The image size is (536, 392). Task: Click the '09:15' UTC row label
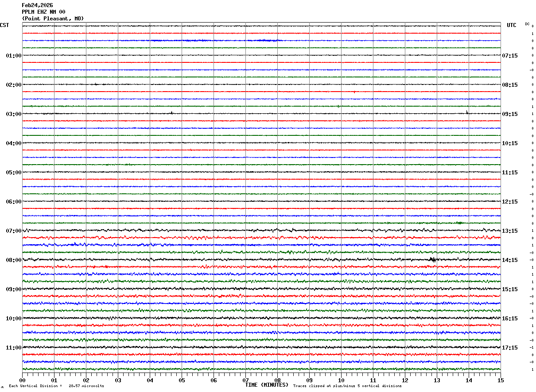[510, 114]
